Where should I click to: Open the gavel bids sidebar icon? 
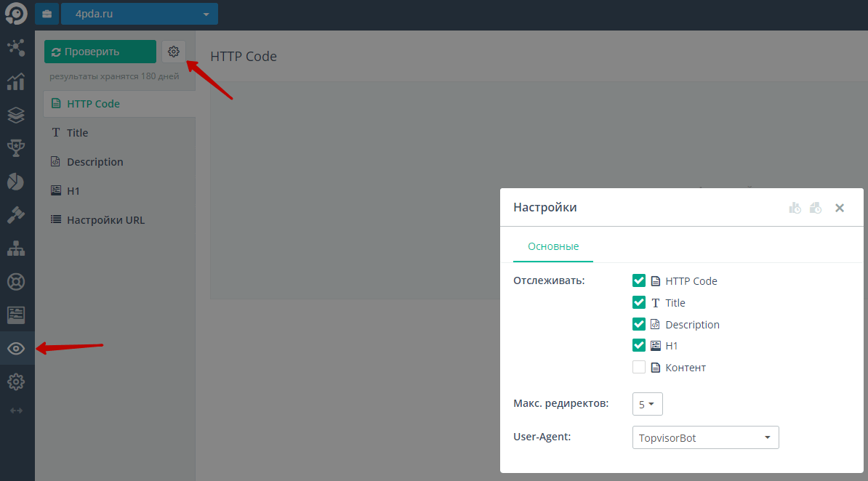point(16,215)
